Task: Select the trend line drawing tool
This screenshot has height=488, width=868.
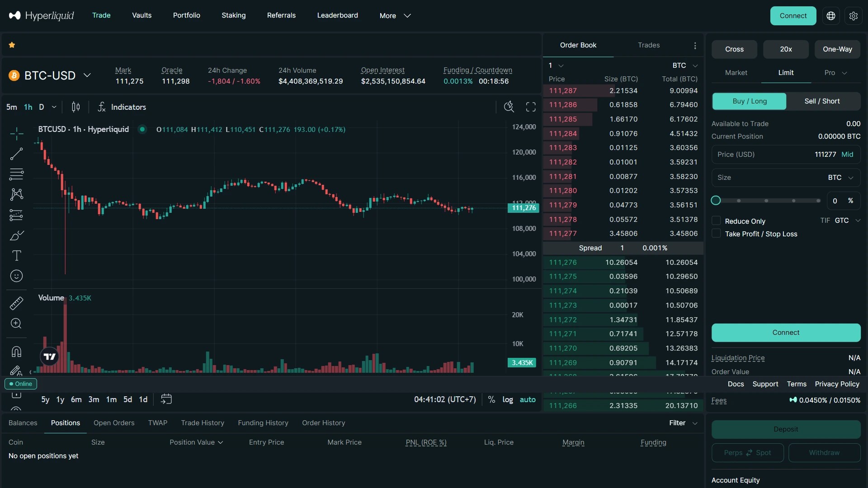Action: click(16, 154)
